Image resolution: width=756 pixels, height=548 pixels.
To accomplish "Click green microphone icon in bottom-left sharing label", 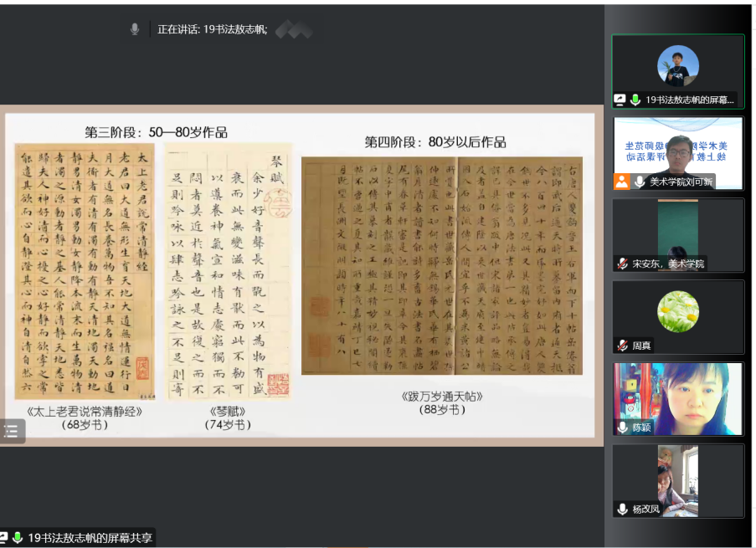I will pyautogui.click(x=18, y=538).
